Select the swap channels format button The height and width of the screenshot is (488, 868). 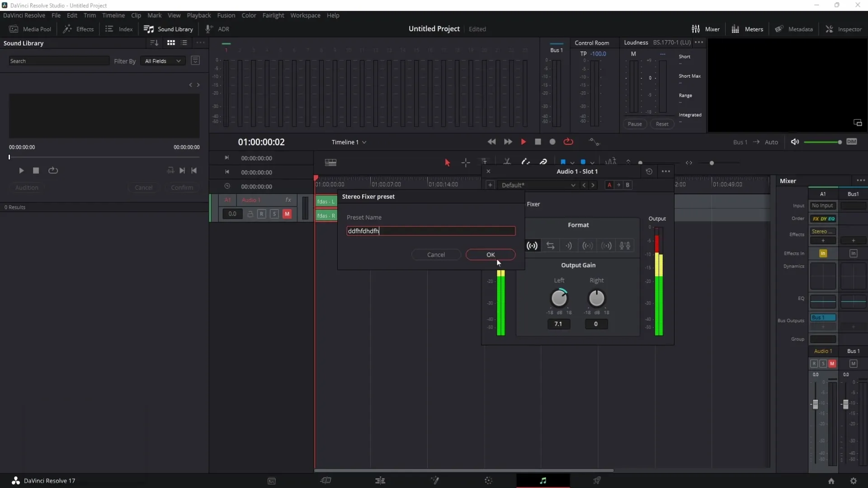pos(550,246)
